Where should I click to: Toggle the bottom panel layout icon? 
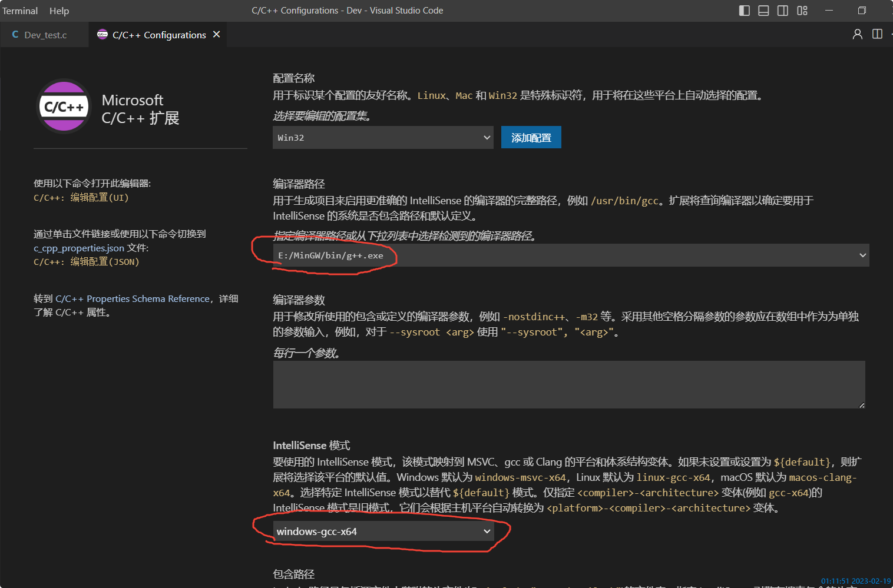pos(763,11)
